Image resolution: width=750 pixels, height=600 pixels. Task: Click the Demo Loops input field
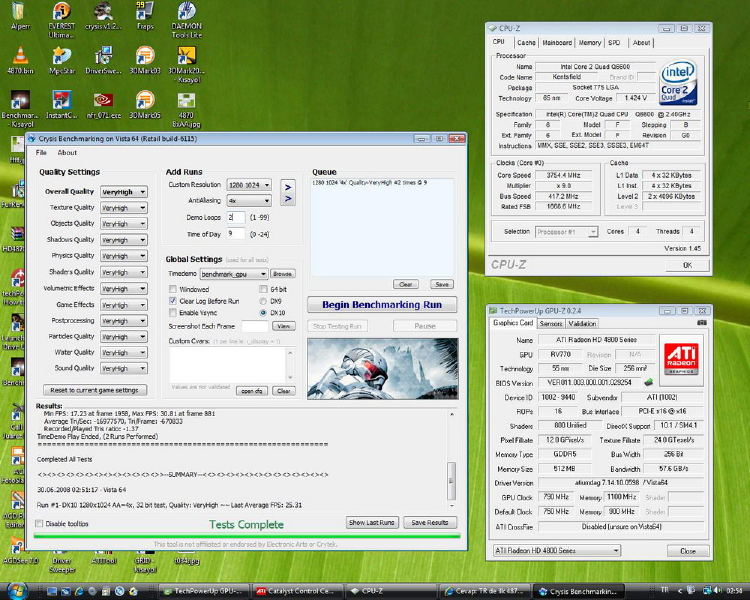(x=236, y=217)
